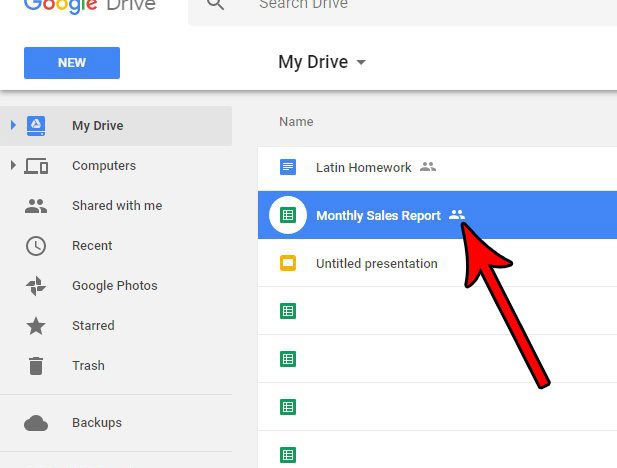
Task: Click the Starred star icon in sidebar
Action: click(36, 326)
